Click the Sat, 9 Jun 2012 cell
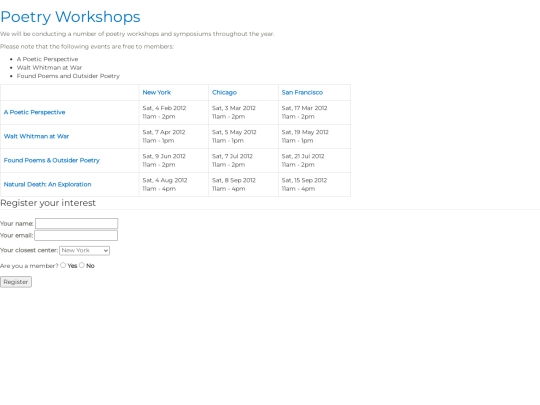 pyautogui.click(x=174, y=160)
